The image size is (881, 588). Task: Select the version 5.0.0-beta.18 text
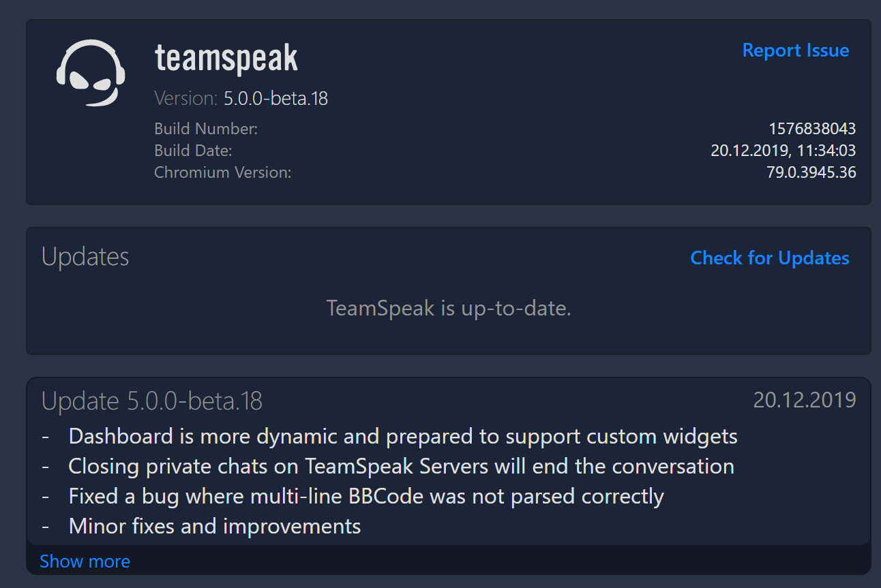[x=275, y=99]
